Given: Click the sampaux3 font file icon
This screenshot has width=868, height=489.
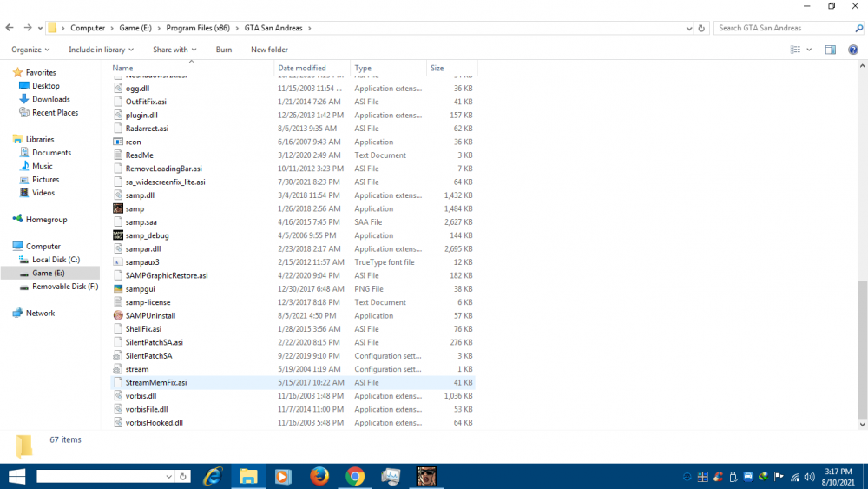Looking at the screenshot, I should coord(118,262).
